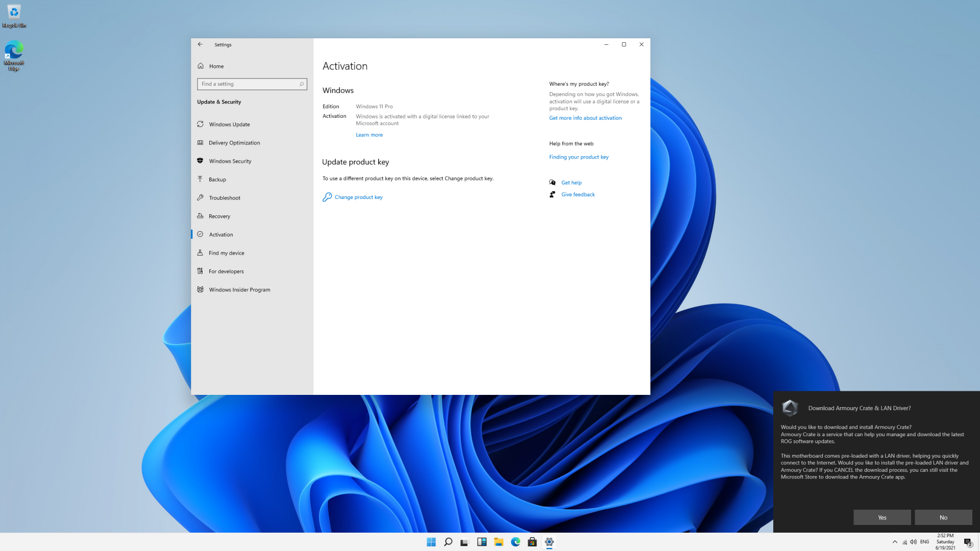The image size is (980, 551).
Task: Click Finding your product key link
Action: pos(578,157)
